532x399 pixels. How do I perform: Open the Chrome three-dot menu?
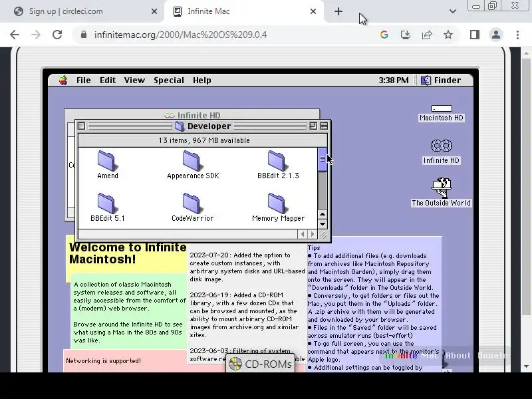[x=517, y=35]
